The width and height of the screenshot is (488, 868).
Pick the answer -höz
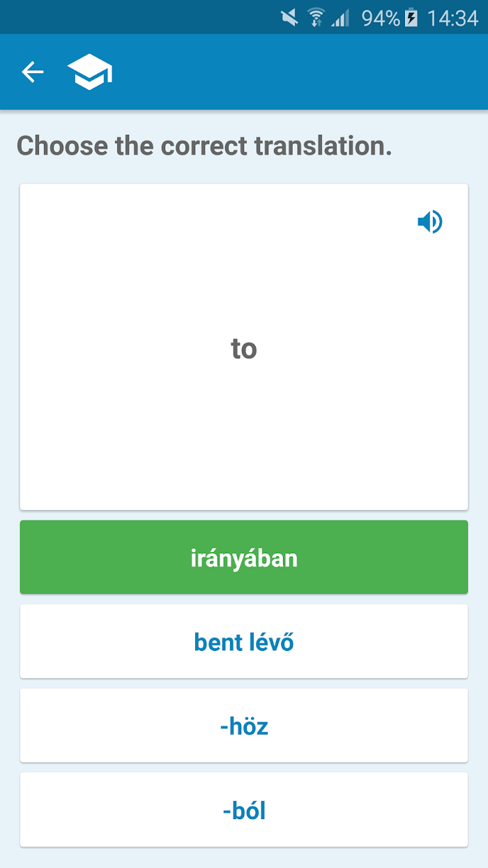click(x=244, y=726)
